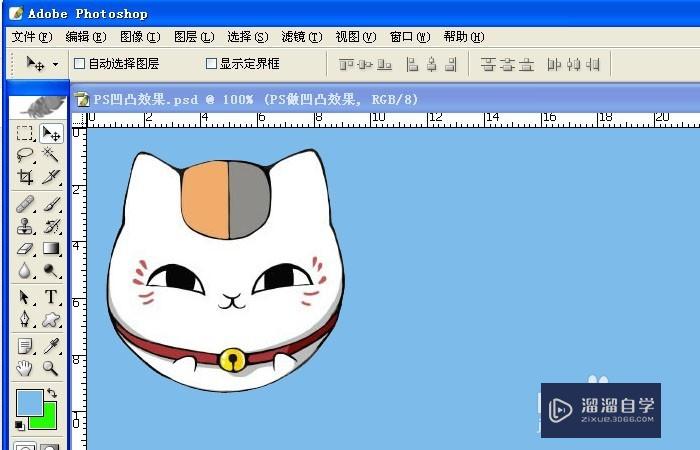Click the Adobe Photoshop title bar icon
Screen dimensions: 700x450
tap(16, 13)
